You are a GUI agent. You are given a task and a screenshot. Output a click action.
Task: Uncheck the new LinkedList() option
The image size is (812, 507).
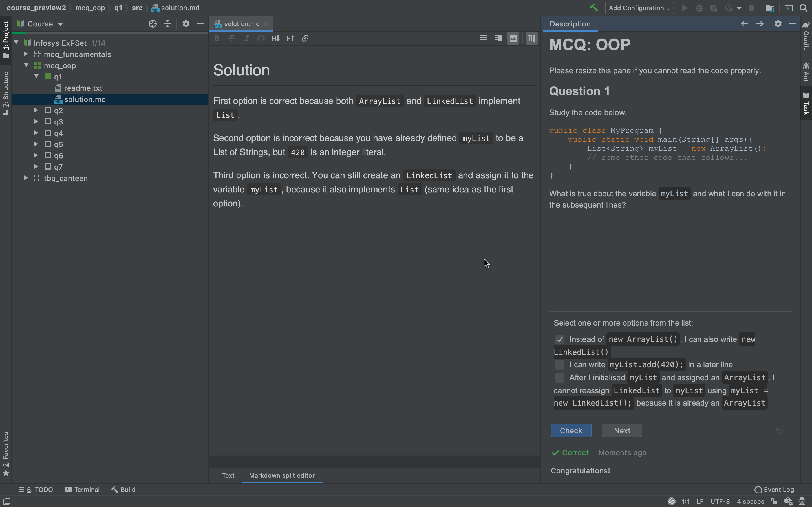click(559, 339)
